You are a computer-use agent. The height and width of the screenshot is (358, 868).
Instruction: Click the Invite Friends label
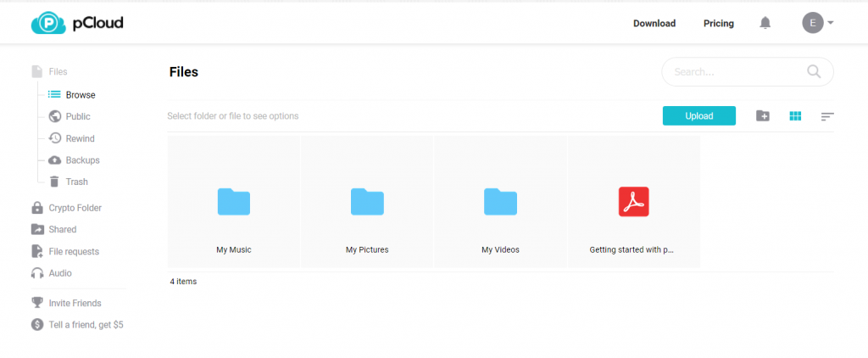pyautogui.click(x=75, y=303)
